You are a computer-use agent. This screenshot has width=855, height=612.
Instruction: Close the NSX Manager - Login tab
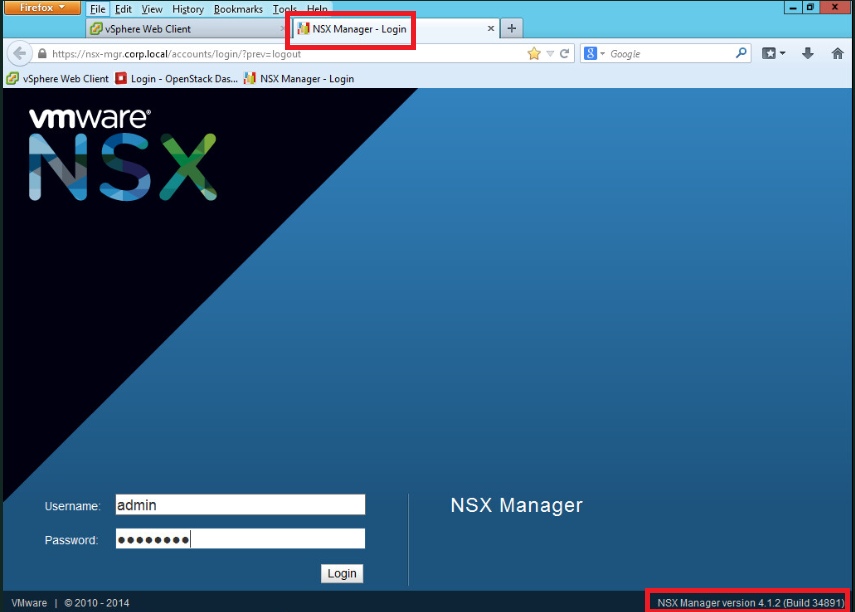(x=491, y=28)
